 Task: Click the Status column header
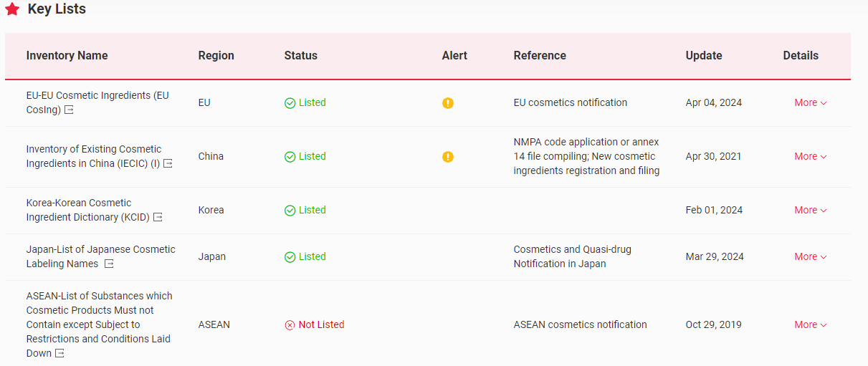[x=300, y=56]
